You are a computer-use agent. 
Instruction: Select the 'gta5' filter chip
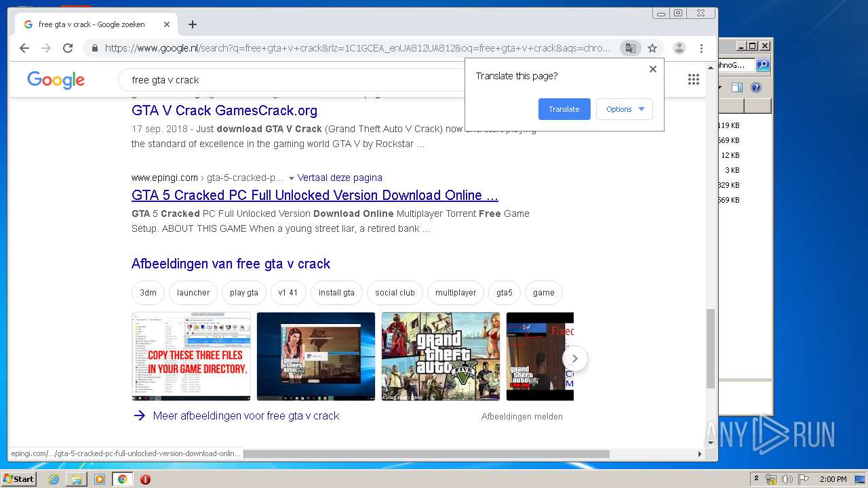point(505,293)
